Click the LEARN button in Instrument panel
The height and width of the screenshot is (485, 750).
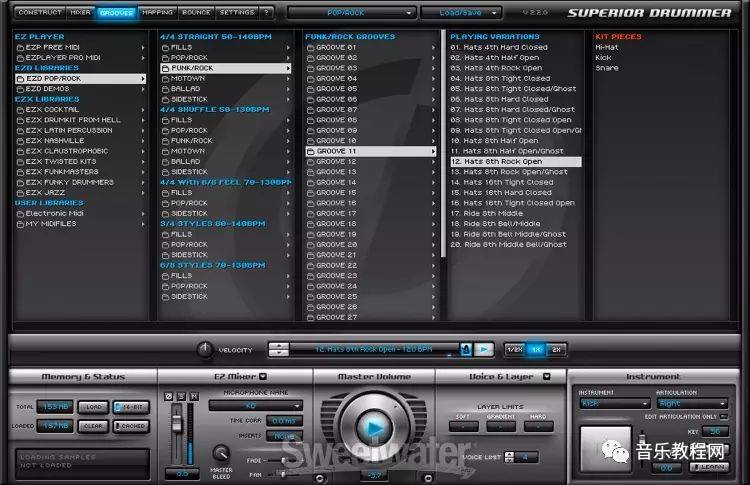[x=710, y=467]
